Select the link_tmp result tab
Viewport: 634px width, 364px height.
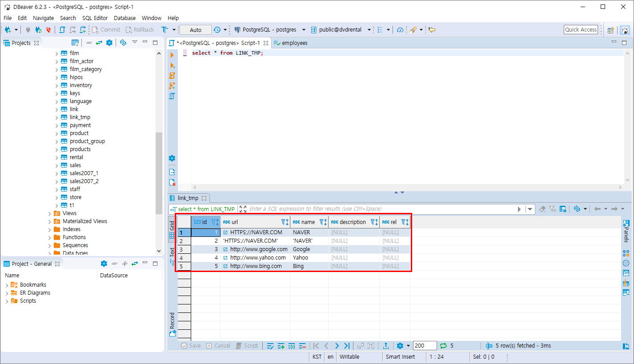188,198
